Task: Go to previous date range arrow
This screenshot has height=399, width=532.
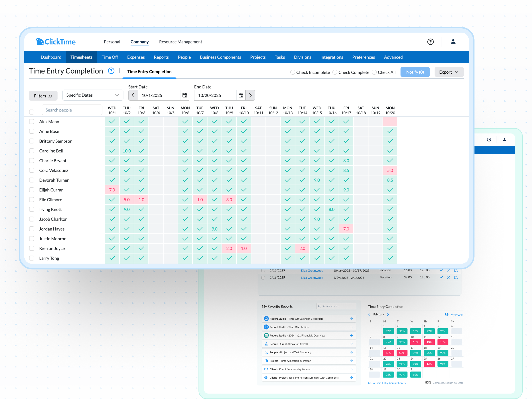Action: pyautogui.click(x=133, y=95)
